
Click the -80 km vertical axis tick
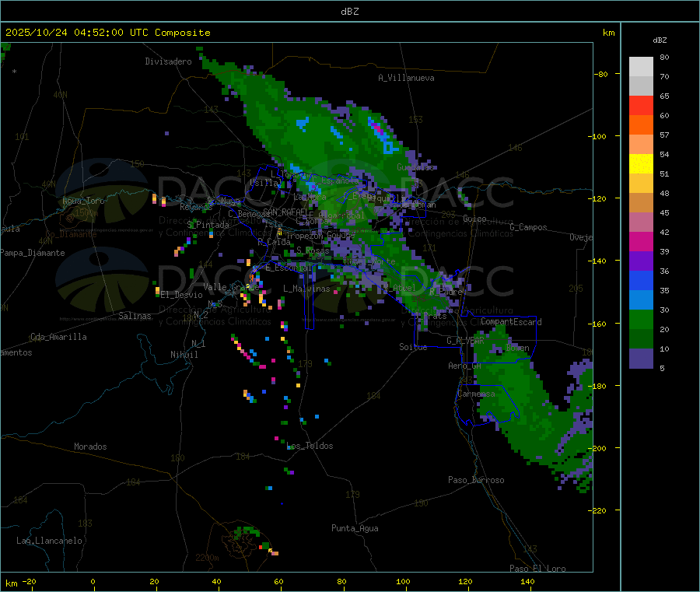click(x=600, y=74)
